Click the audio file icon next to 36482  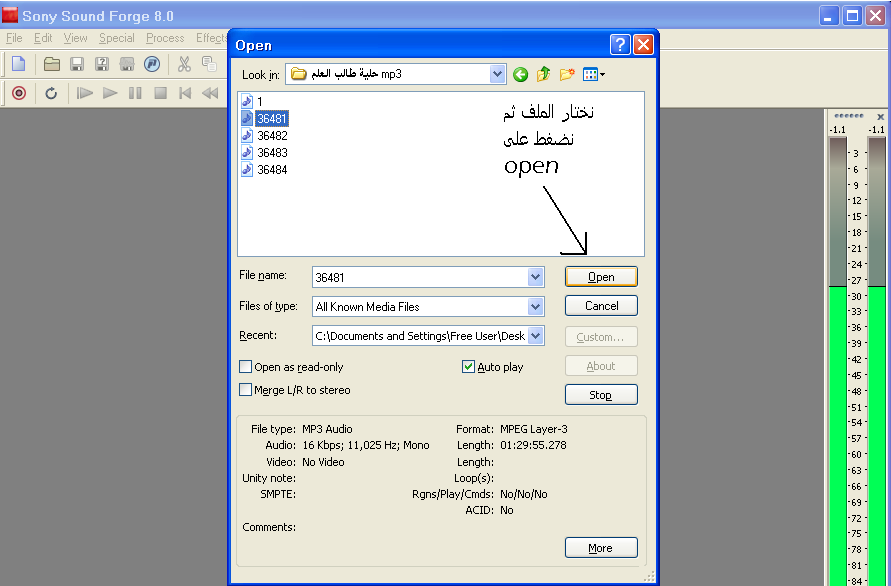click(247, 135)
